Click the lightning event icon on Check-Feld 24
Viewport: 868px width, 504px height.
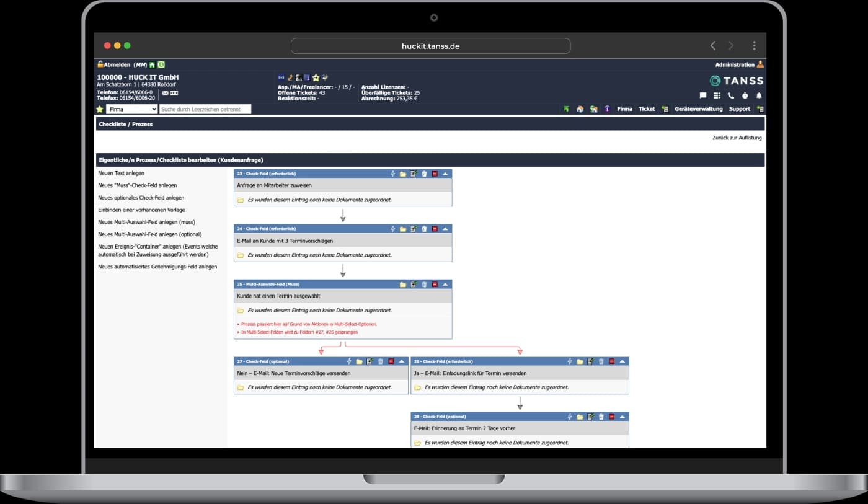(392, 228)
